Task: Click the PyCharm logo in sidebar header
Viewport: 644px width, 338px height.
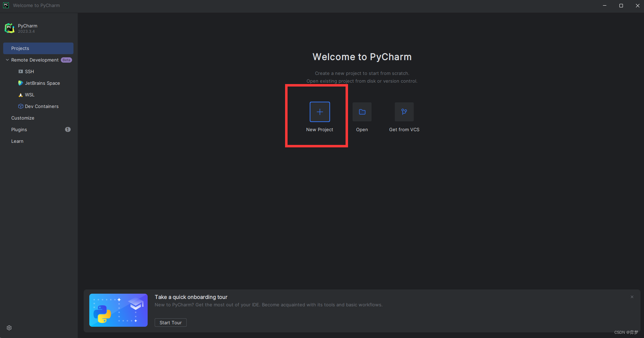Action: pos(9,28)
